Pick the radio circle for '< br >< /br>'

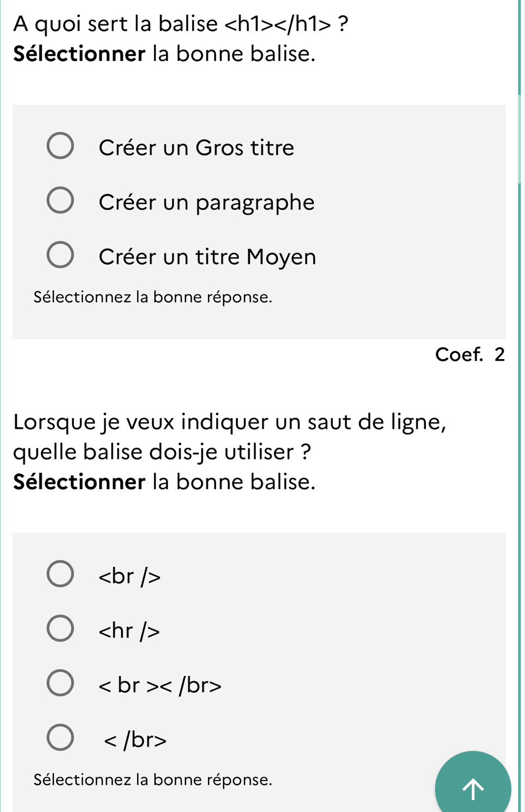click(60, 683)
